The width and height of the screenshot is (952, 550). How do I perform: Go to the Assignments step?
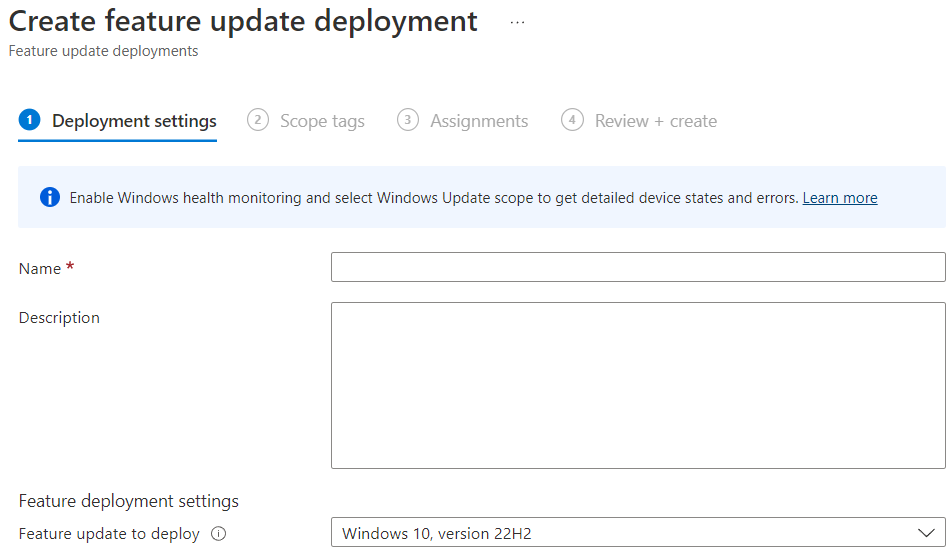pos(463,121)
